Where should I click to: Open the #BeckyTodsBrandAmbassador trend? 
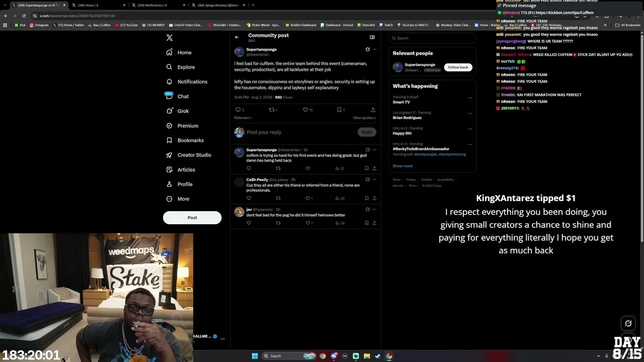click(421, 149)
